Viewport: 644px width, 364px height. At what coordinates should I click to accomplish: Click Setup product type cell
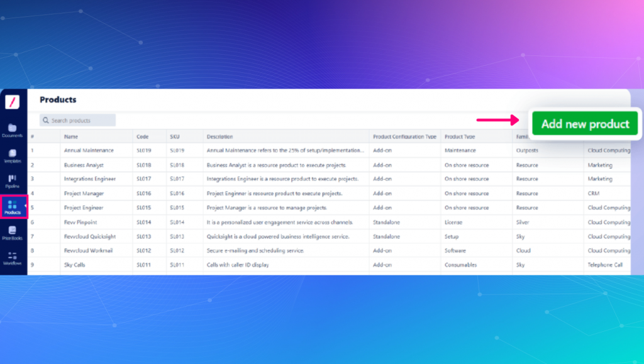click(x=451, y=236)
